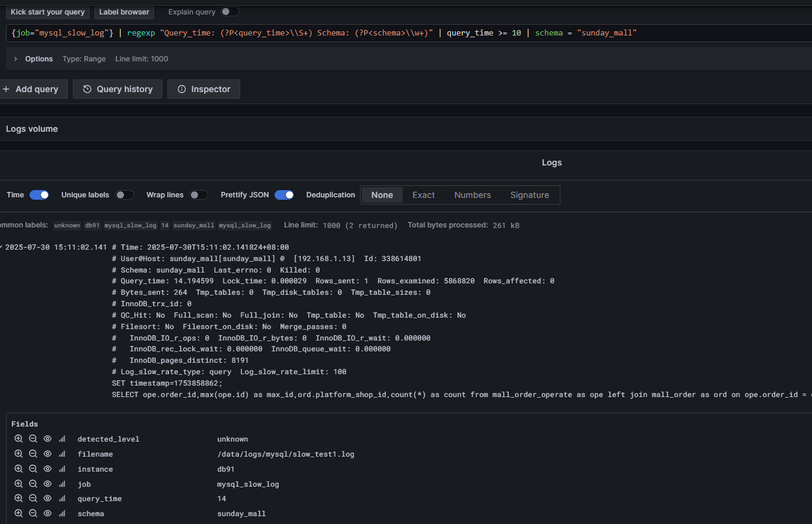Screen dimensions: 812x524
Task: Filter out query_time 14 value
Action: [x=33, y=499]
